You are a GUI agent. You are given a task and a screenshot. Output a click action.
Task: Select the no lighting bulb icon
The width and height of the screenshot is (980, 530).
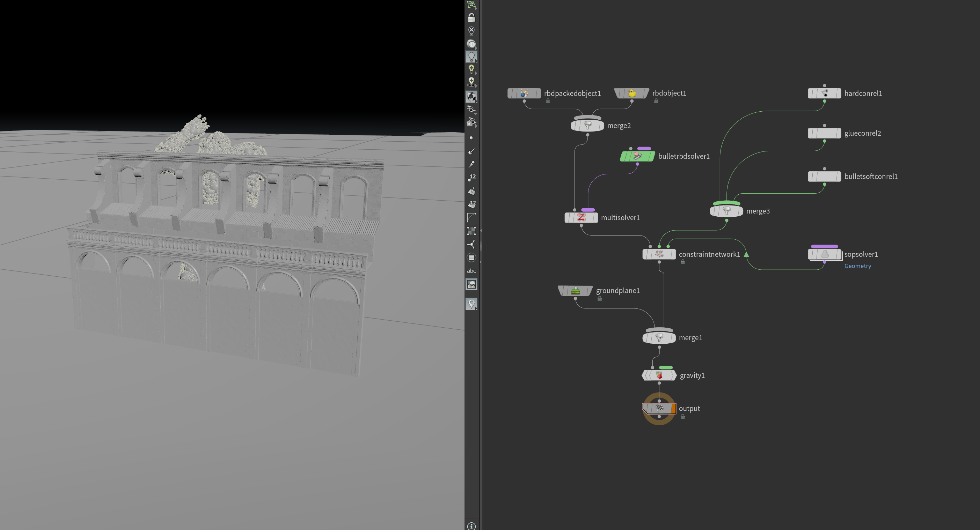[471, 31]
